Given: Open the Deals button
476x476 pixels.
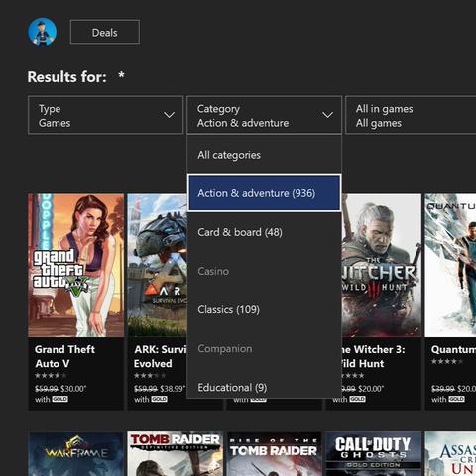Looking at the screenshot, I should click(105, 32).
